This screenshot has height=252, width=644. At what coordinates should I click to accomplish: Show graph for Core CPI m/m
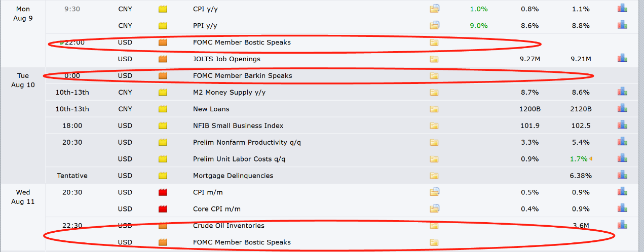pos(622,208)
